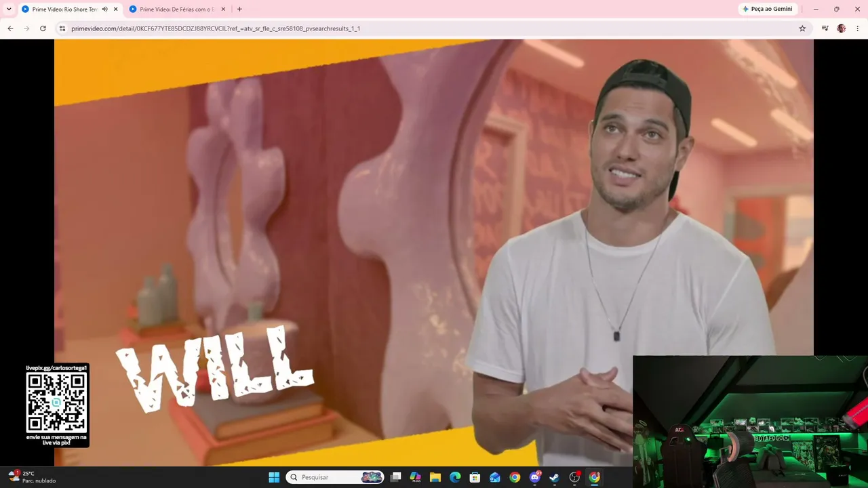868x488 pixels.
Task: Close the Rio Shore Prime Video tab
Action: (116, 9)
